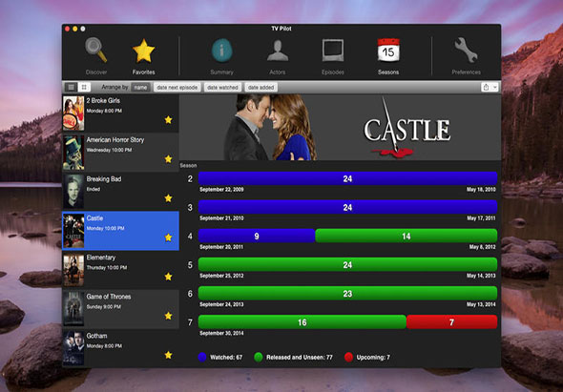The width and height of the screenshot is (563, 392).
Task: Click season 7 red upcoming bar
Action: (451, 322)
